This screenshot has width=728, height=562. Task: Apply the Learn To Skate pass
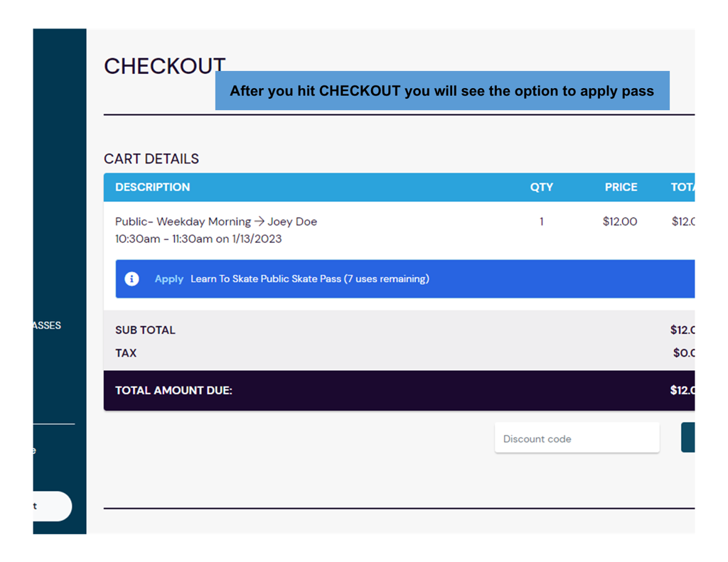click(x=169, y=279)
